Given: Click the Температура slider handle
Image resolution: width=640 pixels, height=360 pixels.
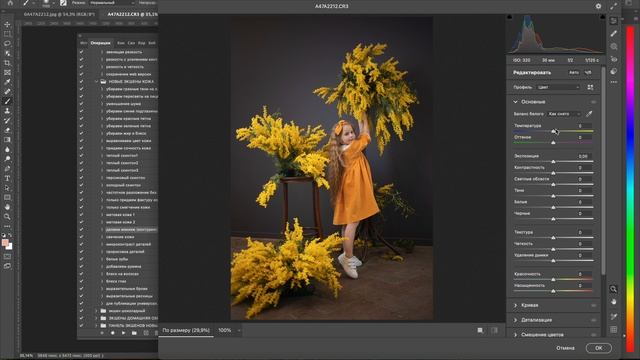Looking at the screenshot, I should click(x=553, y=131).
